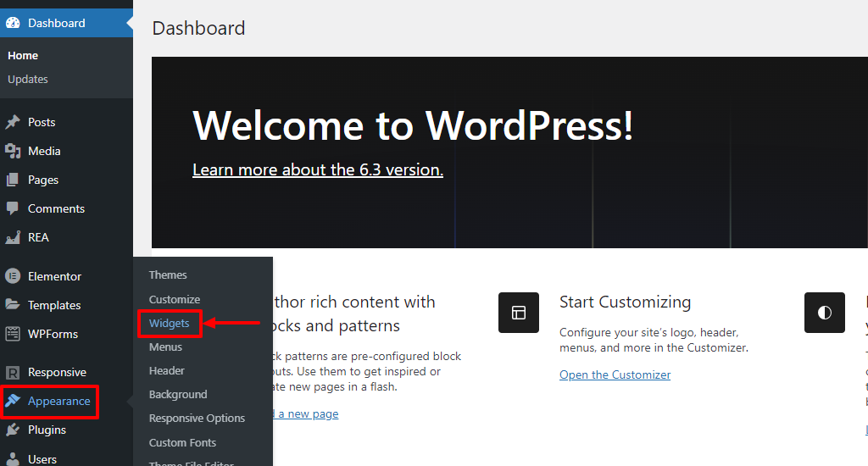
Task: Click the Dashboard page title
Action: [x=198, y=28]
